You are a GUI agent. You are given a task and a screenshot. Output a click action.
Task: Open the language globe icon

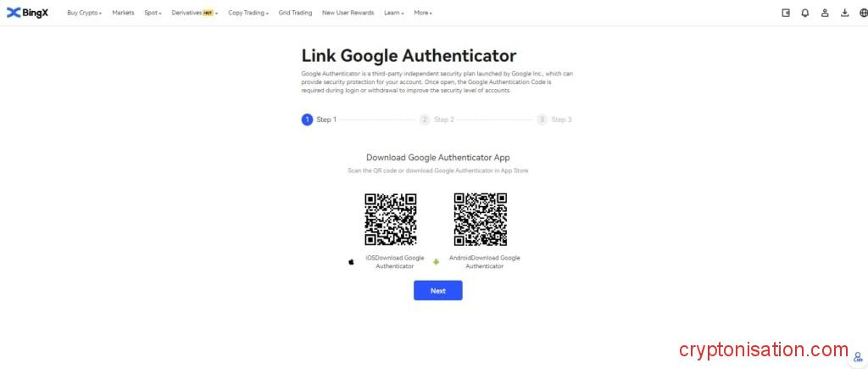(x=864, y=13)
